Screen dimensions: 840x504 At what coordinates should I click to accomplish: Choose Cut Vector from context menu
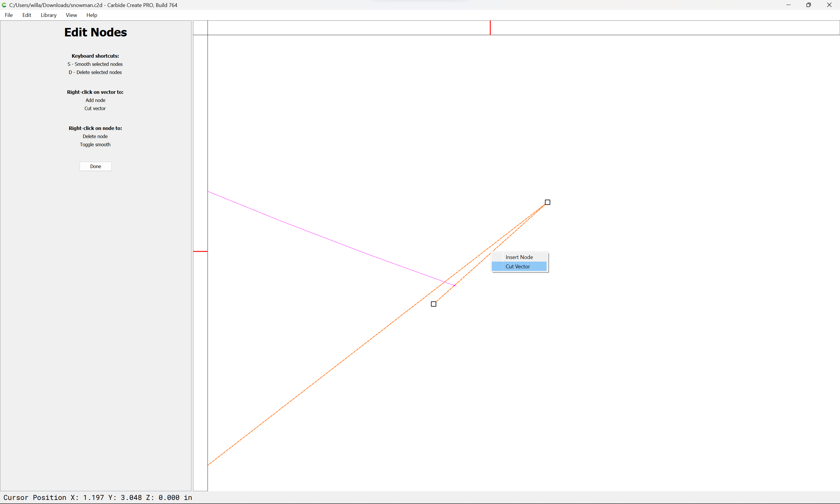[517, 267]
